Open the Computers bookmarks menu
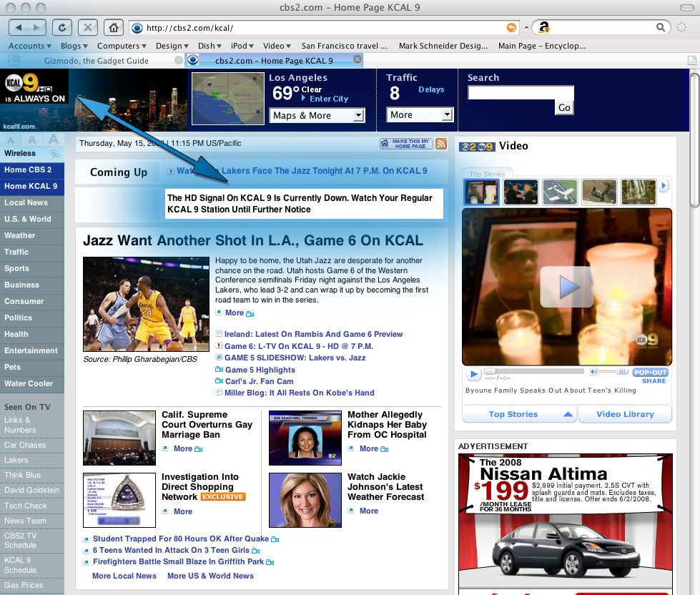The image size is (700, 595). click(x=122, y=46)
